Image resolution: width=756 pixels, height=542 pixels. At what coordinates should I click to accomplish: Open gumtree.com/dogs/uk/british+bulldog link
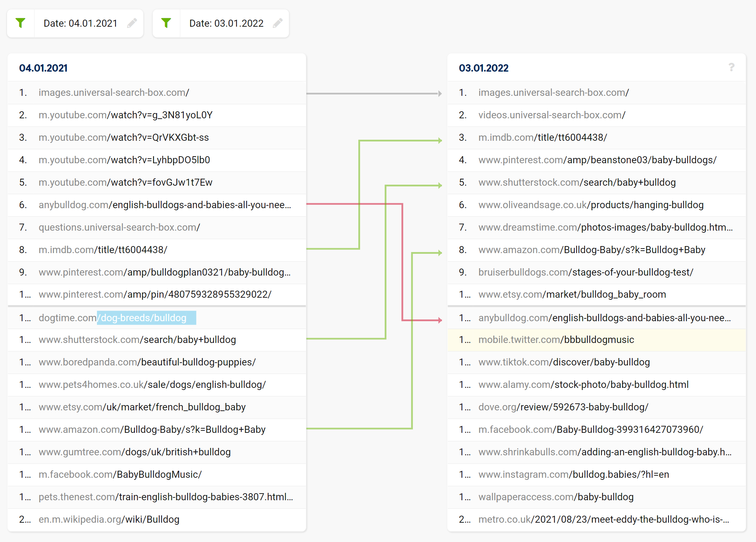pos(135,452)
